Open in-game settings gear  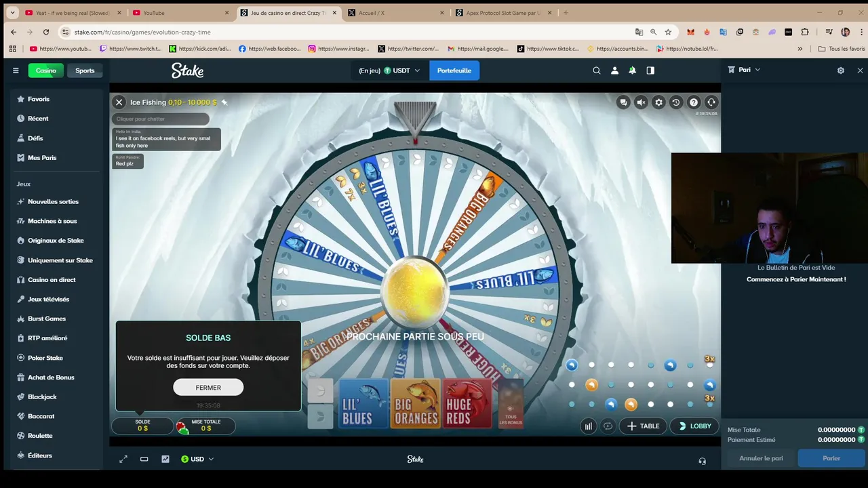coord(658,102)
